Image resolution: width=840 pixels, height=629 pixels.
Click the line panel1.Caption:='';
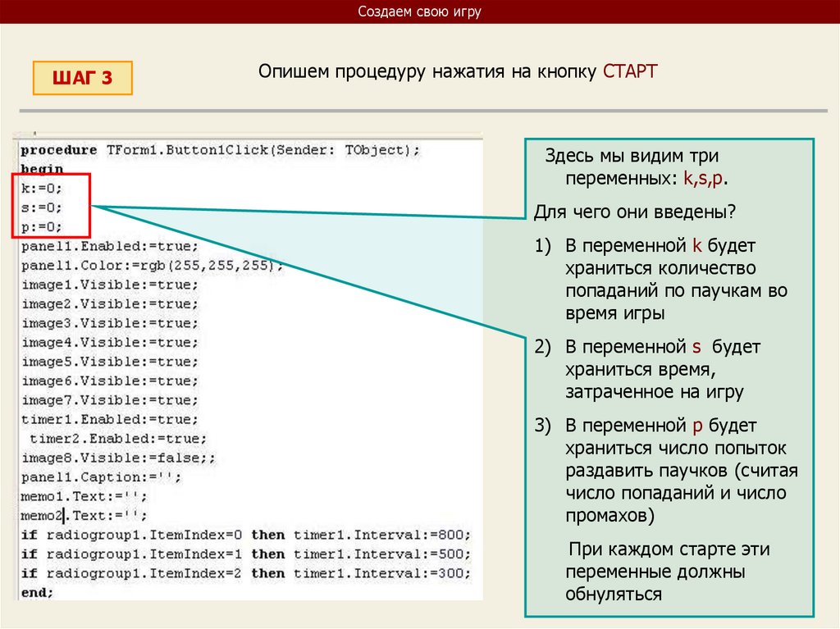(101, 476)
